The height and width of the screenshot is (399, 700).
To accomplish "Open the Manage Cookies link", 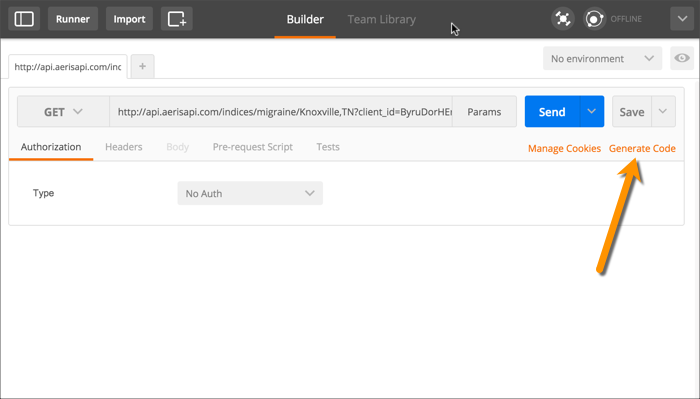I will [564, 148].
